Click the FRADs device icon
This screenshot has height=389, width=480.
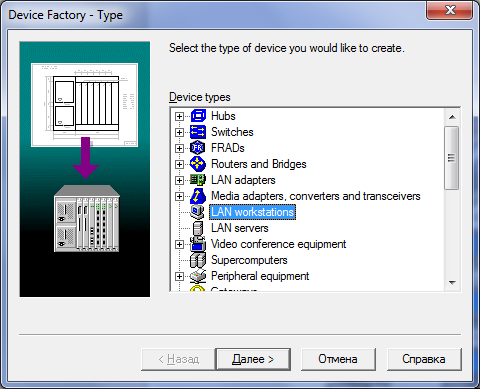tap(198, 148)
